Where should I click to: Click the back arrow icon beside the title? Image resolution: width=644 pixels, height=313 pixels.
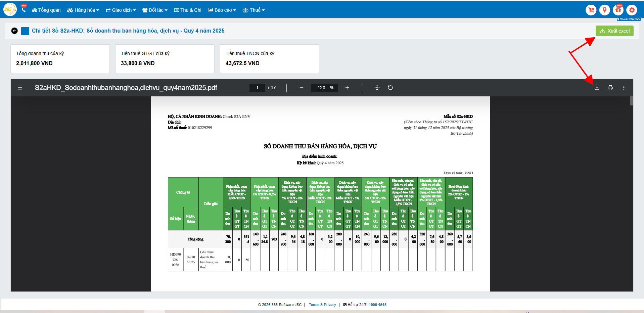(x=14, y=31)
